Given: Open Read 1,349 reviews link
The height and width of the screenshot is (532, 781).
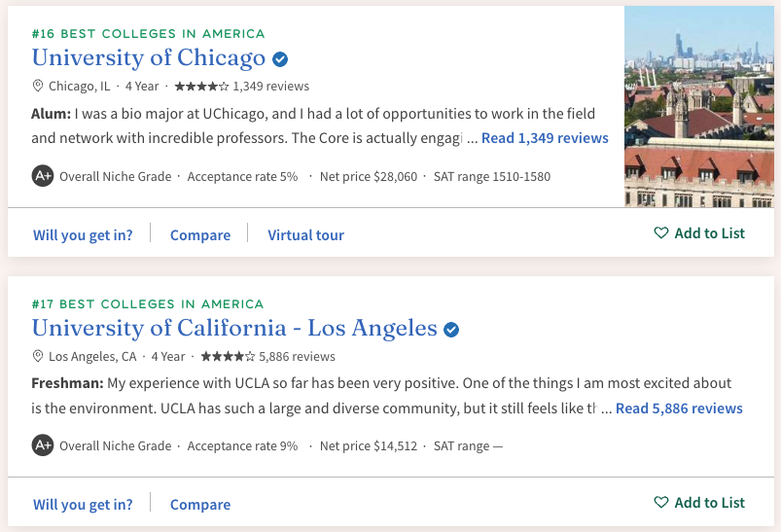Looking at the screenshot, I should tap(545, 138).
